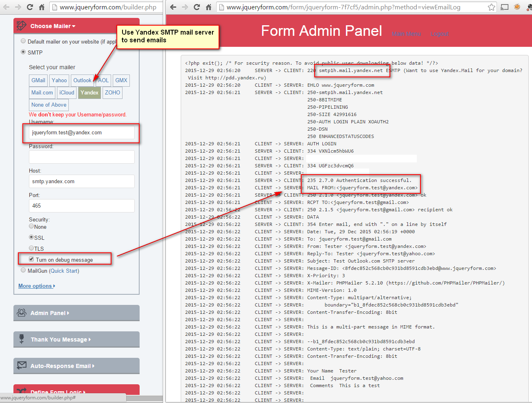
Task: Reload the admin panel browser page
Action: point(197,7)
